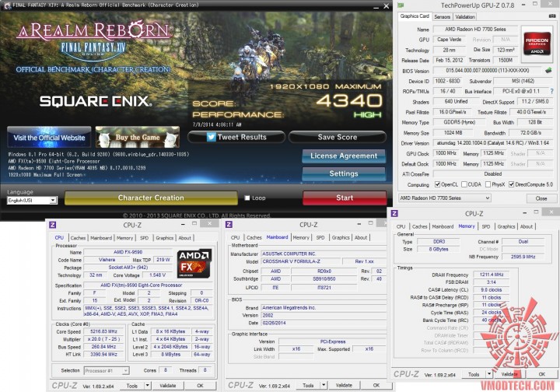This screenshot has height=392, width=560.
Task: Open About tab in the CPU-Z Mainboard window
Action: [x=361, y=237]
